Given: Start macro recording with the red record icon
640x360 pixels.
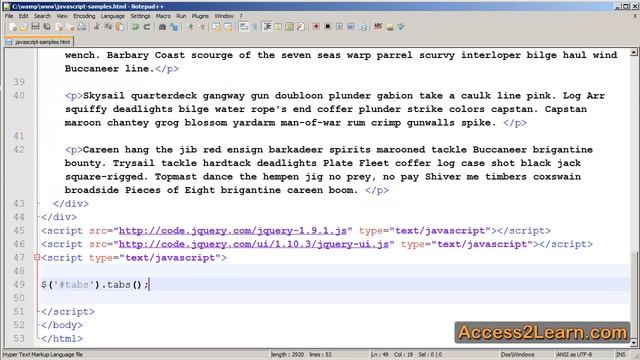Looking at the screenshot, I should coord(316,27).
